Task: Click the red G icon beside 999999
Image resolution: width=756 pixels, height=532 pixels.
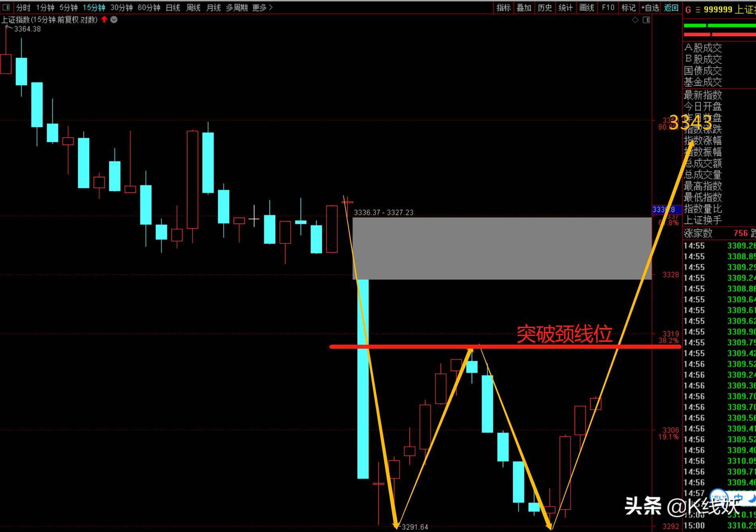Action: (x=688, y=10)
